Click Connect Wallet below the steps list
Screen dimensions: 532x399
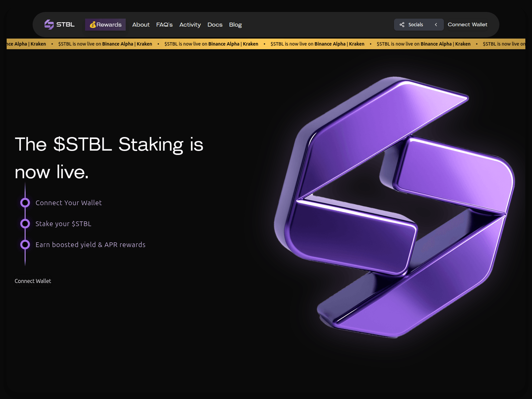33,281
